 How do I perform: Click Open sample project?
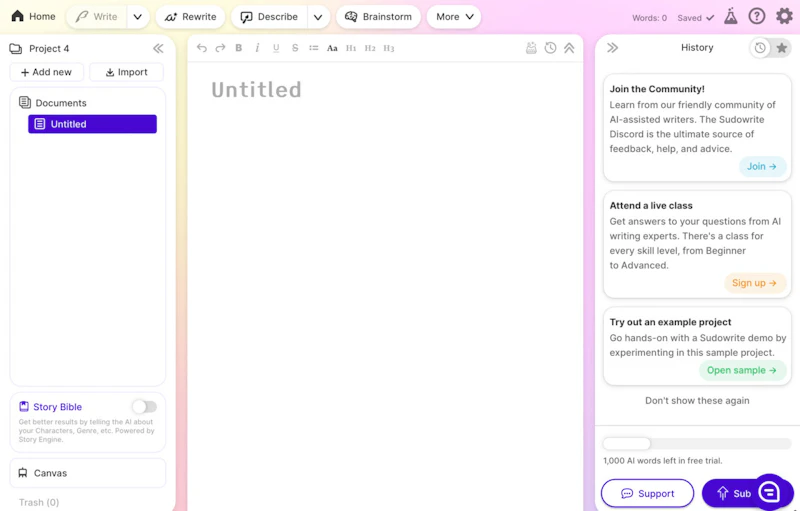click(x=742, y=370)
